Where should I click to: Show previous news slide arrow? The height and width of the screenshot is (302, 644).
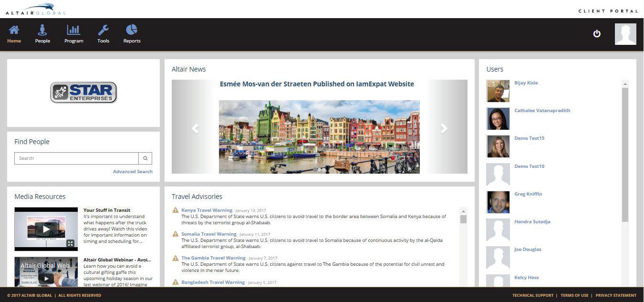click(x=195, y=128)
